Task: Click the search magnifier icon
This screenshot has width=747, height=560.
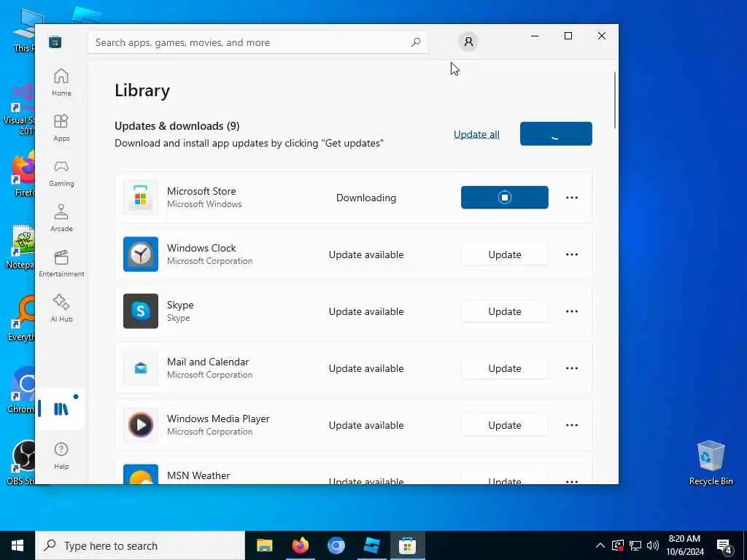Action: click(x=415, y=42)
